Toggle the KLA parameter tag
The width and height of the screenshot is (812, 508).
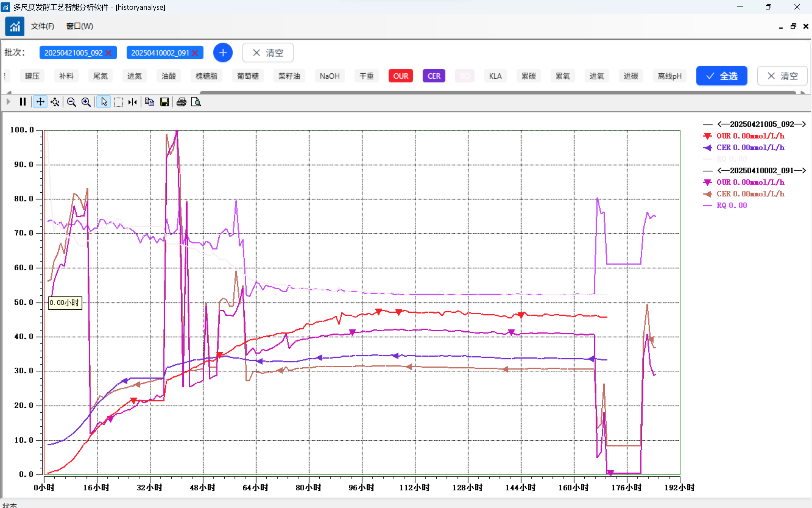(x=495, y=76)
